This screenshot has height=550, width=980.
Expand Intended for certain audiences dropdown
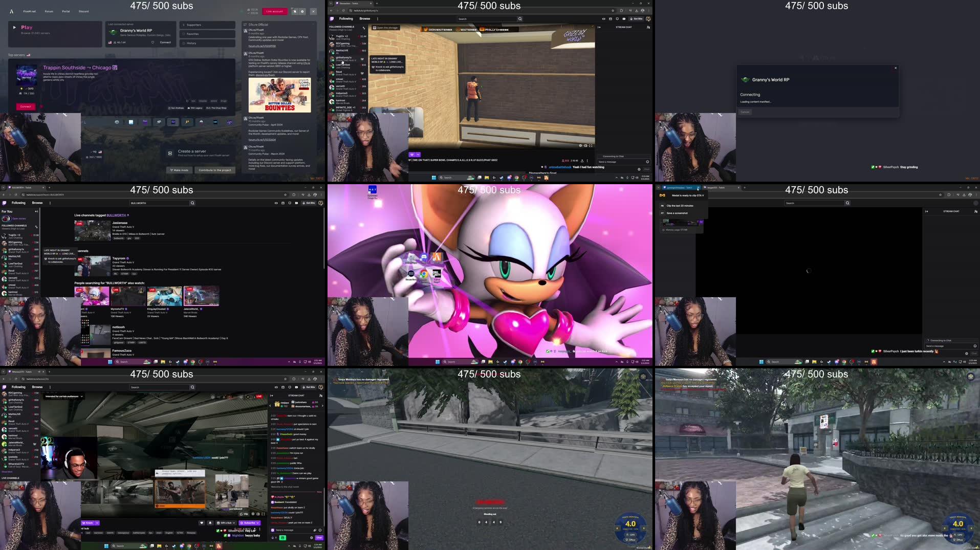tap(64, 396)
